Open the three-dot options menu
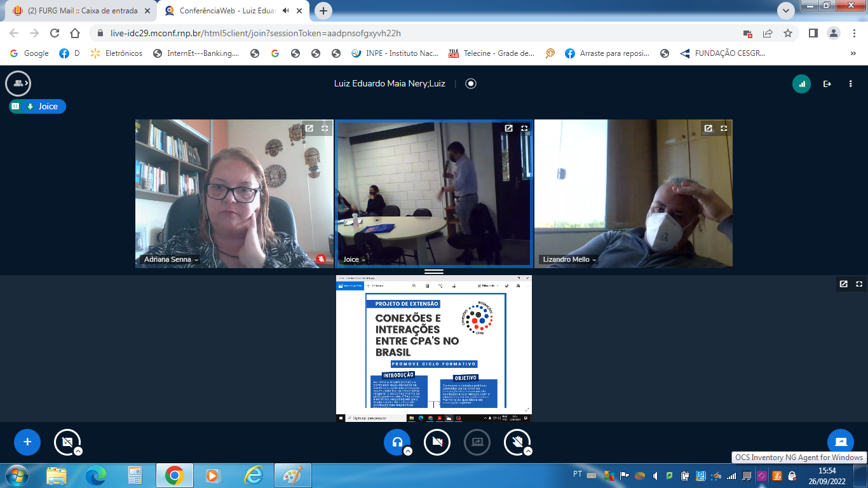 [x=850, y=84]
